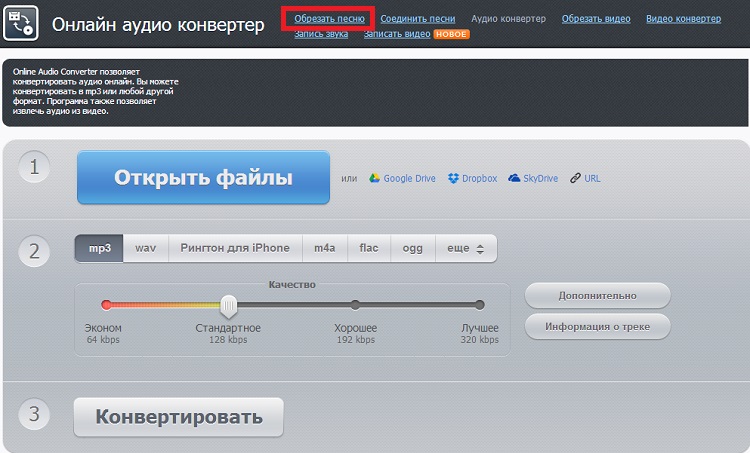Click the Эконом 64 kbps label

click(103, 333)
